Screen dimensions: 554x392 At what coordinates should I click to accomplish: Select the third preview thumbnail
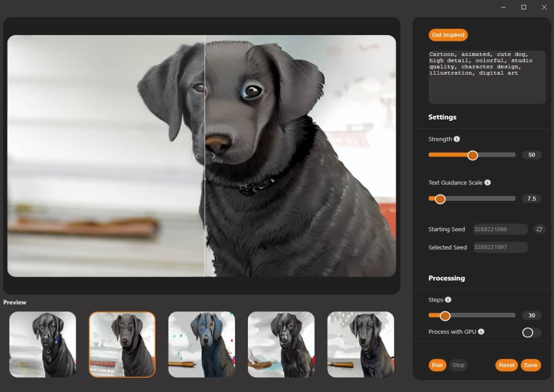coord(201,344)
